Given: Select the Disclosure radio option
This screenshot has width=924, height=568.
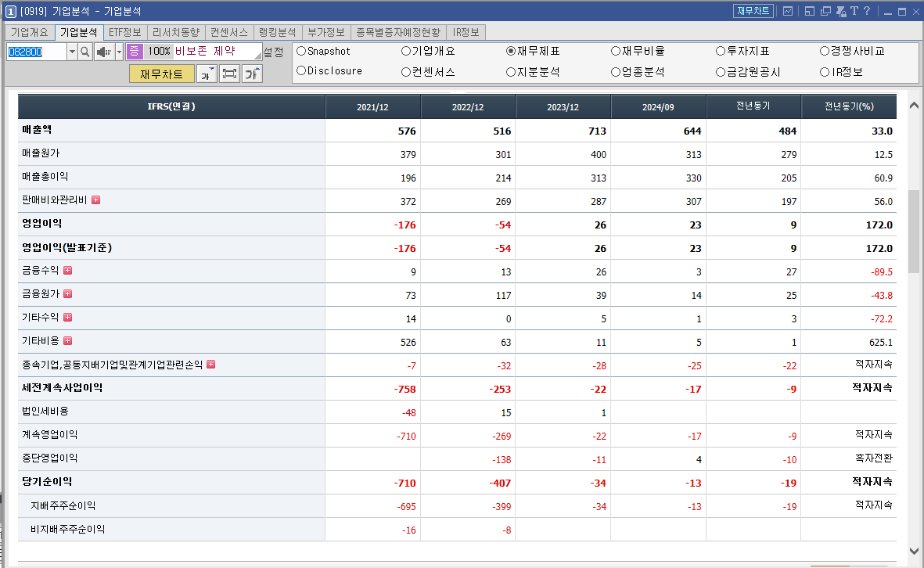Looking at the screenshot, I should point(301,70).
